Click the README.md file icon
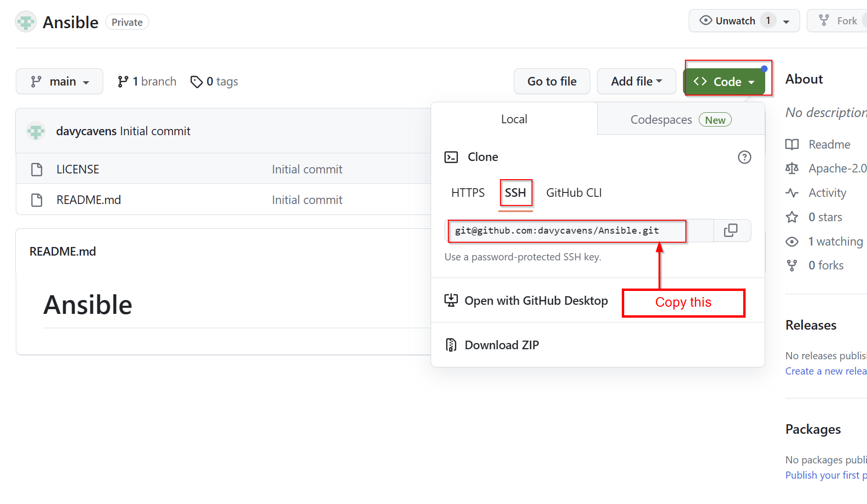The width and height of the screenshot is (867, 504). pyautogui.click(x=37, y=200)
